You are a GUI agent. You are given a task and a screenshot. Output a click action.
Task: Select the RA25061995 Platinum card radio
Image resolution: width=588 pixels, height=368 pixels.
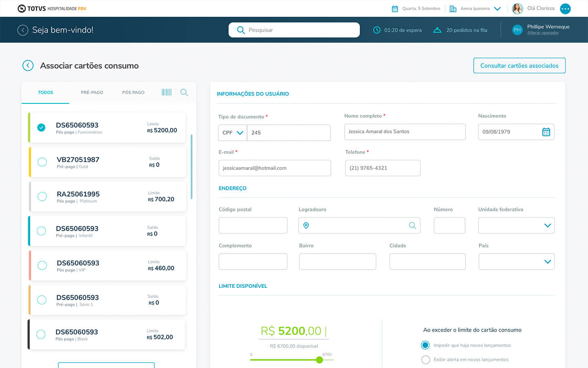pyautogui.click(x=42, y=196)
